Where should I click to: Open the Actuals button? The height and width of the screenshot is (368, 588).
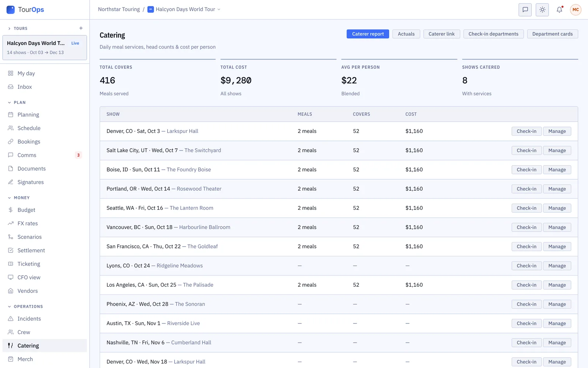click(x=406, y=34)
